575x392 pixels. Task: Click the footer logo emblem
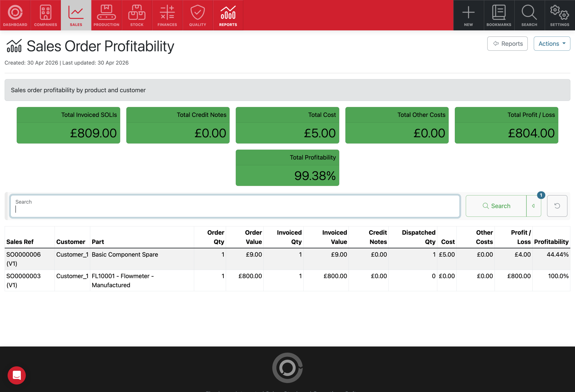pyautogui.click(x=287, y=368)
